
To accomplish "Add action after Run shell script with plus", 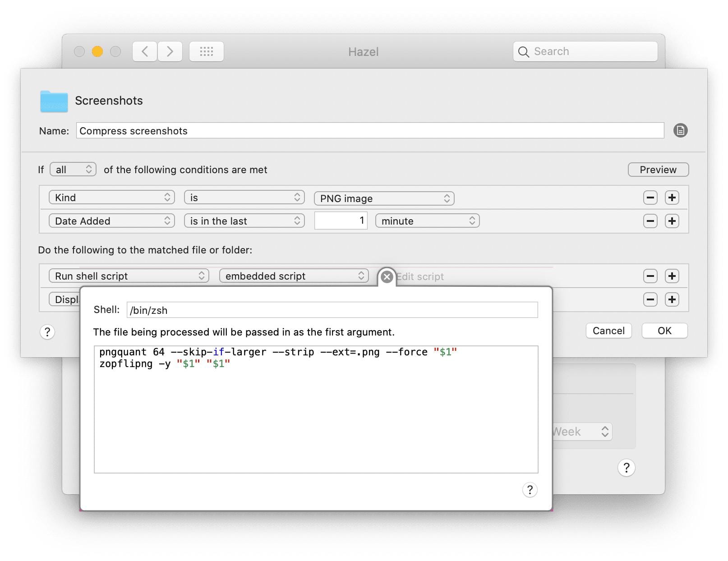I will (x=672, y=276).
